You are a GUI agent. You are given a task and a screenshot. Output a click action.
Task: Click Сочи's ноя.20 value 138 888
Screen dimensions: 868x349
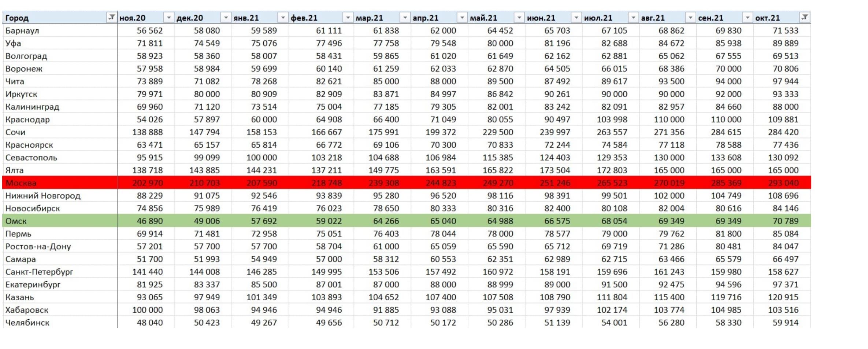click(x=148, y=132)
